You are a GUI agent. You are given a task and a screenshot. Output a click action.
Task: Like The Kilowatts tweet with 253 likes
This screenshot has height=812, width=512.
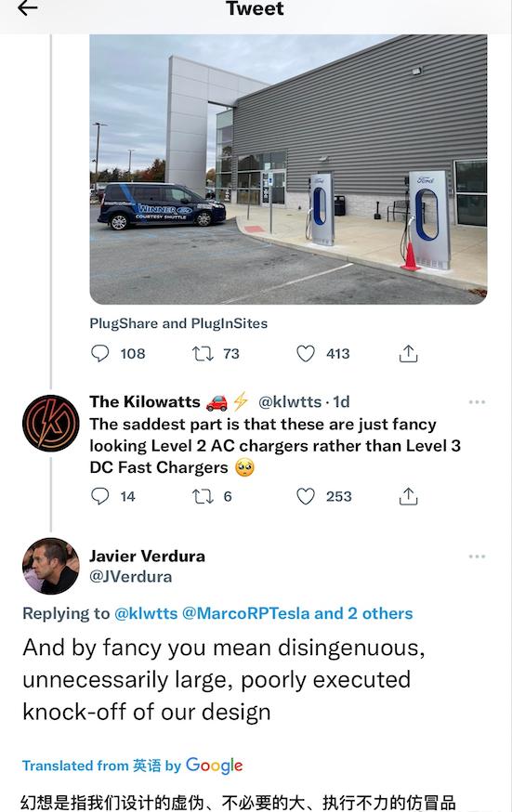tap(306, 496)
